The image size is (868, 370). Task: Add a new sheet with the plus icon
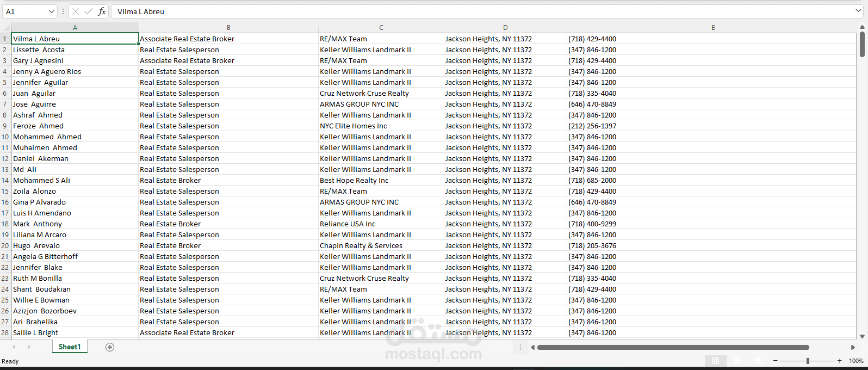[110, 347]
